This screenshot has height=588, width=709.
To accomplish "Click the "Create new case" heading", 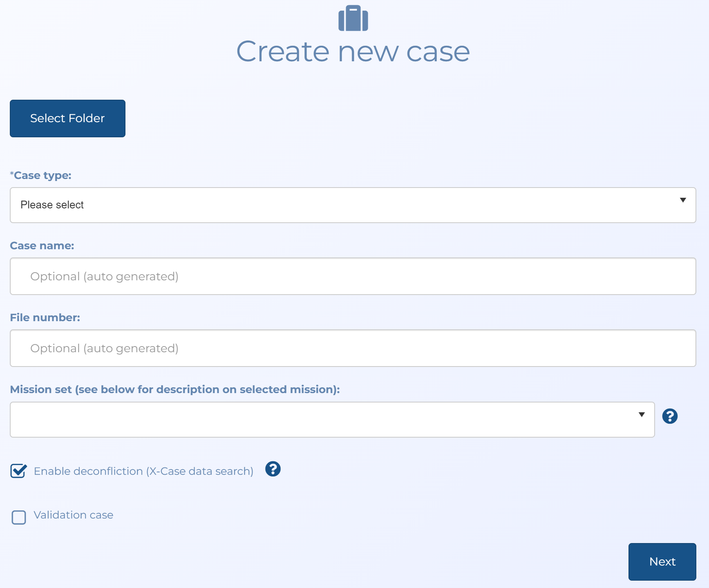I will point(354,51).
